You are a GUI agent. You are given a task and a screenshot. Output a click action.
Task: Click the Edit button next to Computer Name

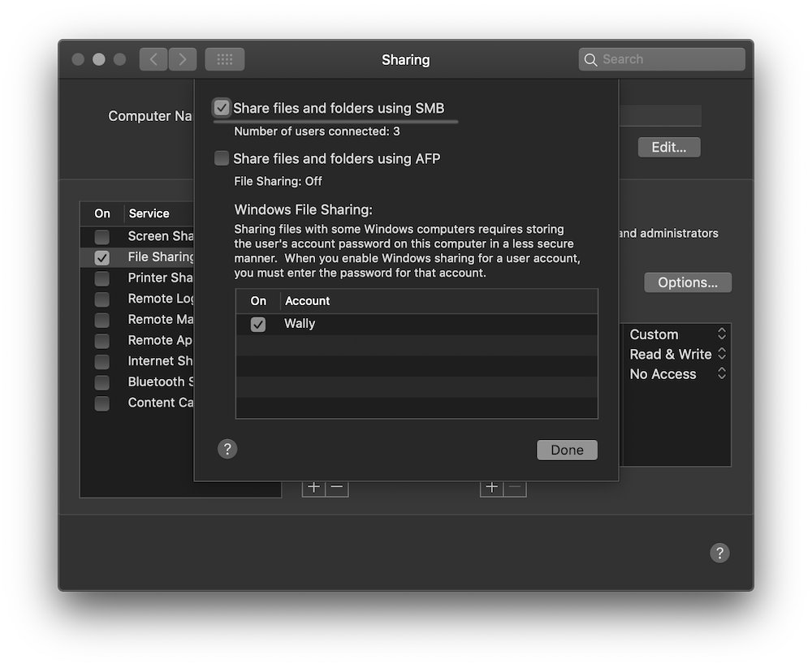tap(668, 147)
